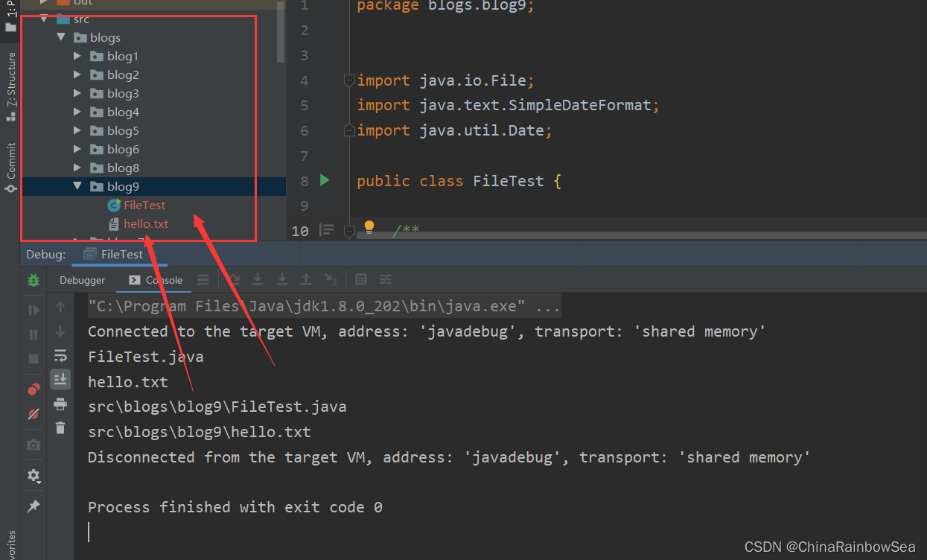Click the Resume Program icon
Image resolution: width=927 pixels, height=560 pixels.
(x=34, y=310)
